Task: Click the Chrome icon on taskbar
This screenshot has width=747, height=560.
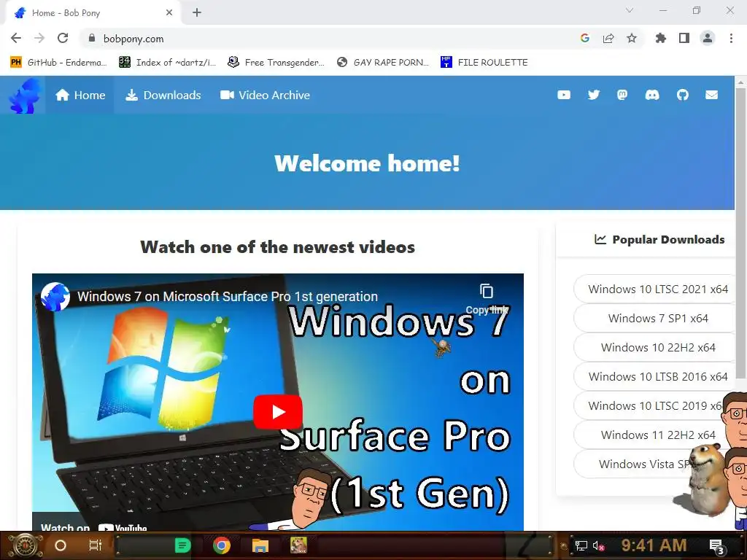Action: click(222, 545)
